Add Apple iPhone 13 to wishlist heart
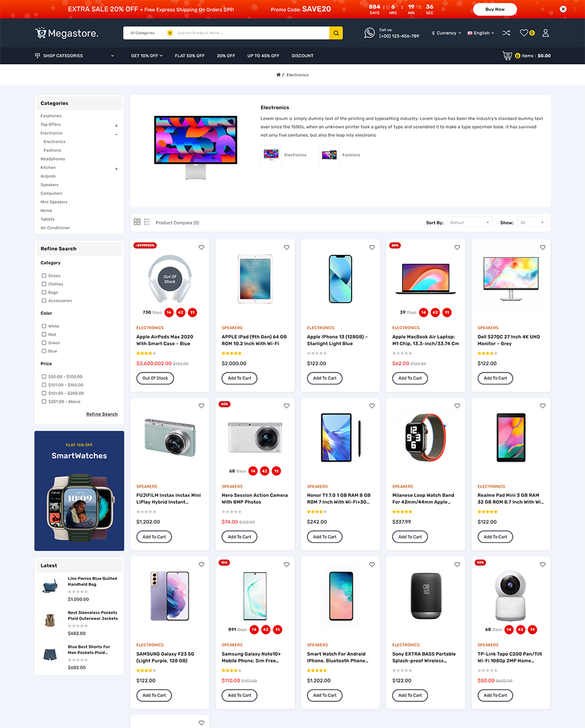Viewport: 585px width, 728px height. pyautogui.click(x=372, y=248)
